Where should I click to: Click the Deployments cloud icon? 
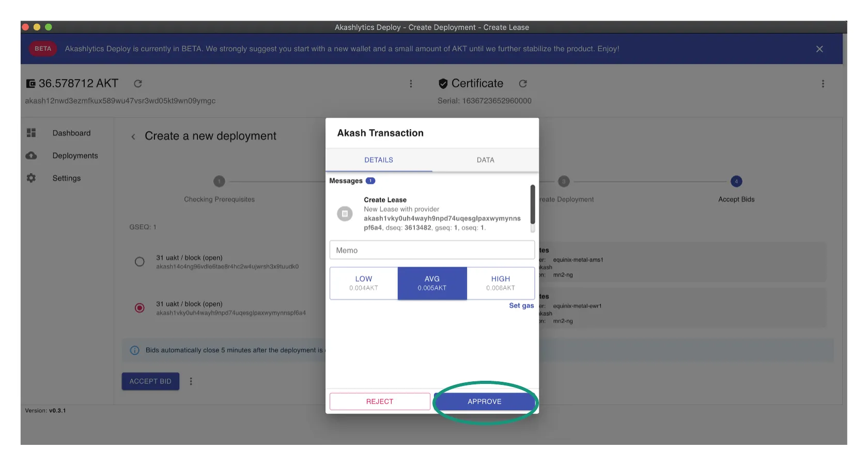[32, 156]
